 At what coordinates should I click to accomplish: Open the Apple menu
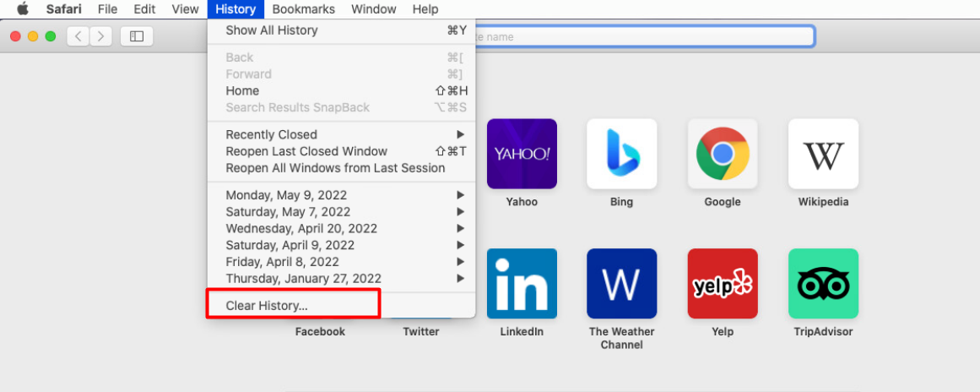pyautogui.click(x=23, y=8)
